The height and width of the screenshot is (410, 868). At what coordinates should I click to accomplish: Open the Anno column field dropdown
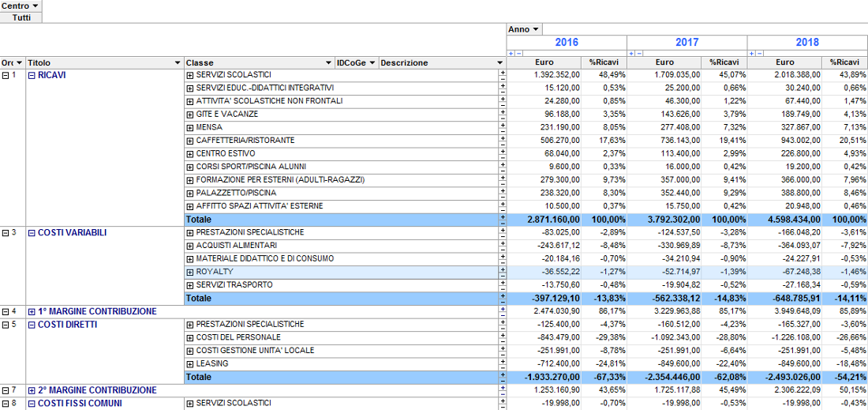tap(536, 29)
